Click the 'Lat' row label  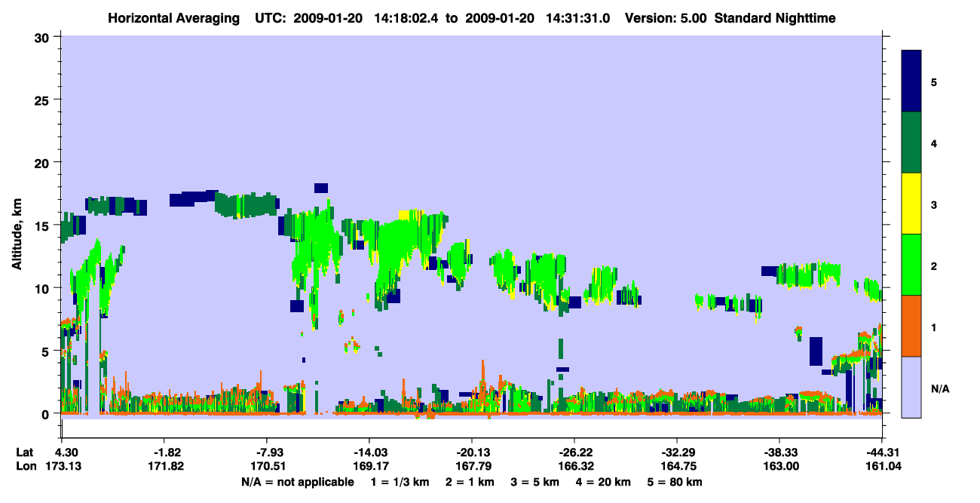click(x=25, y=452)
